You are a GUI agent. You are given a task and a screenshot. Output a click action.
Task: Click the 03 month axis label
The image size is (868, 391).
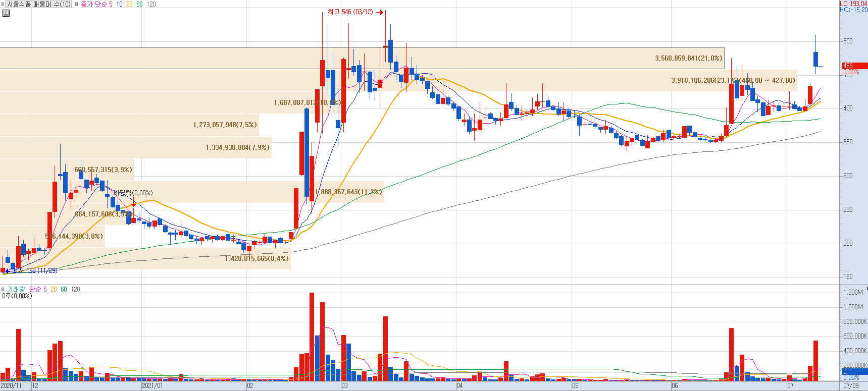344,386
